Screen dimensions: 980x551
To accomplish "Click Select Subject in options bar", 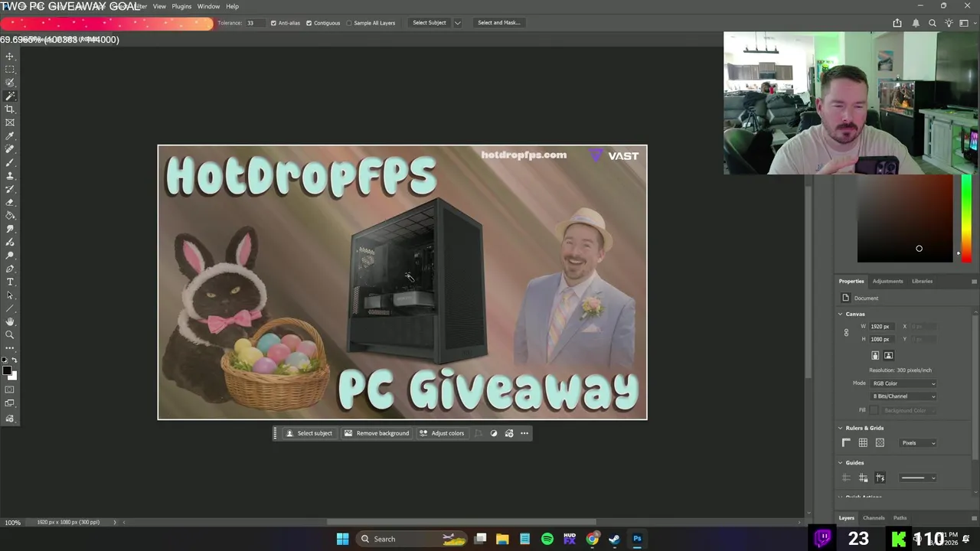I will (429, 23).
